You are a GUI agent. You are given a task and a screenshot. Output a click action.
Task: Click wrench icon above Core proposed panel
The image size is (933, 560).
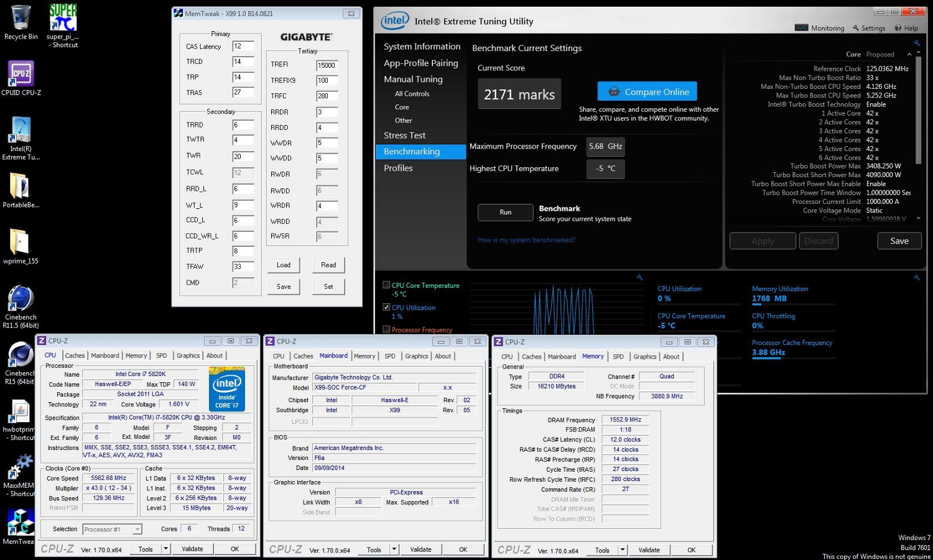pos(916,43)
